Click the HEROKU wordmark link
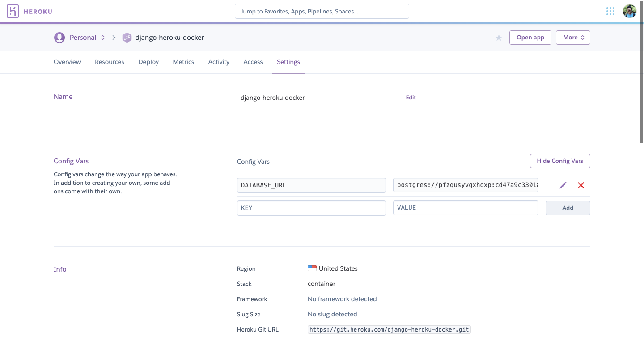Viewport: 644px width, 353px height. point(38,12)
